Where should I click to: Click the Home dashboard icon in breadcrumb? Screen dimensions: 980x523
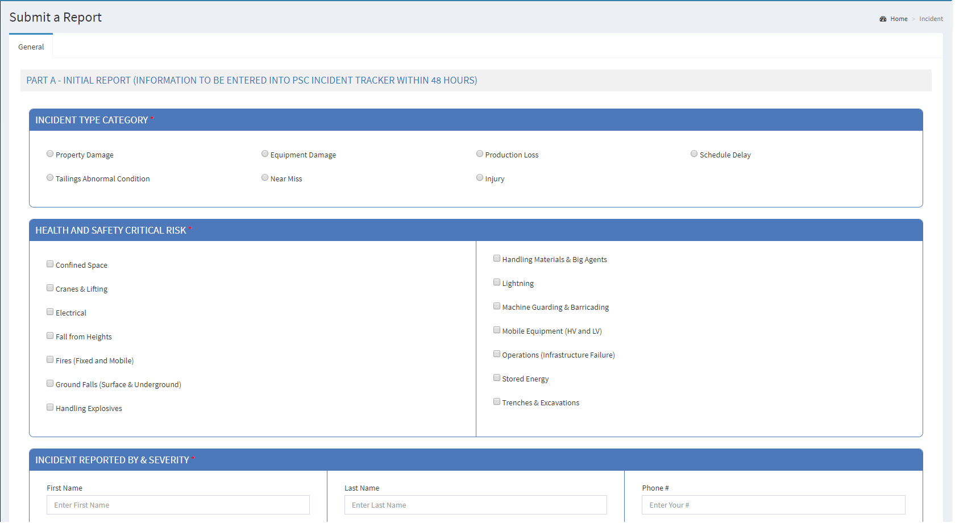(883, 19)
